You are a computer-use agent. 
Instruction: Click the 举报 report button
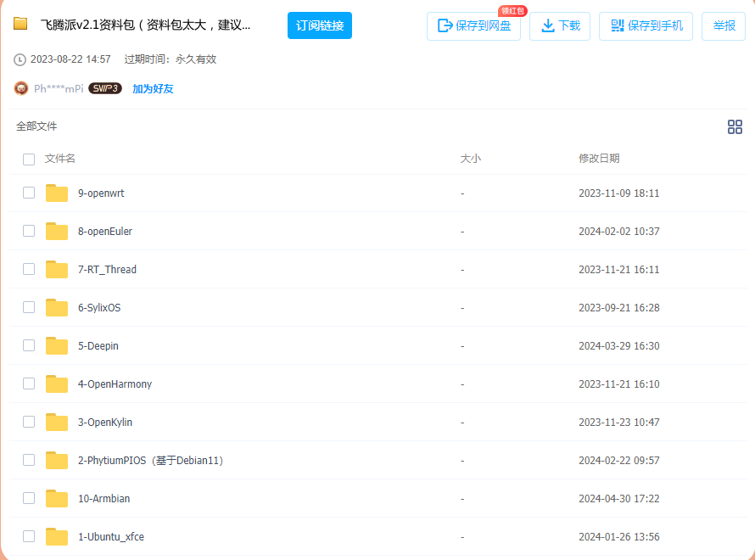(x=724, y=26)
